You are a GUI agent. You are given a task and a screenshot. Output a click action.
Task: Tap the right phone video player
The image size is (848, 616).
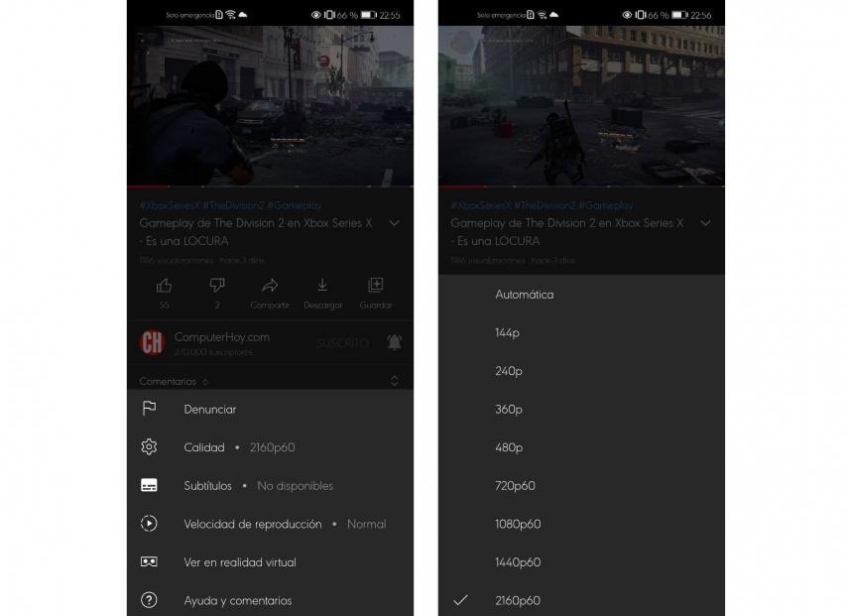[581, 105]
